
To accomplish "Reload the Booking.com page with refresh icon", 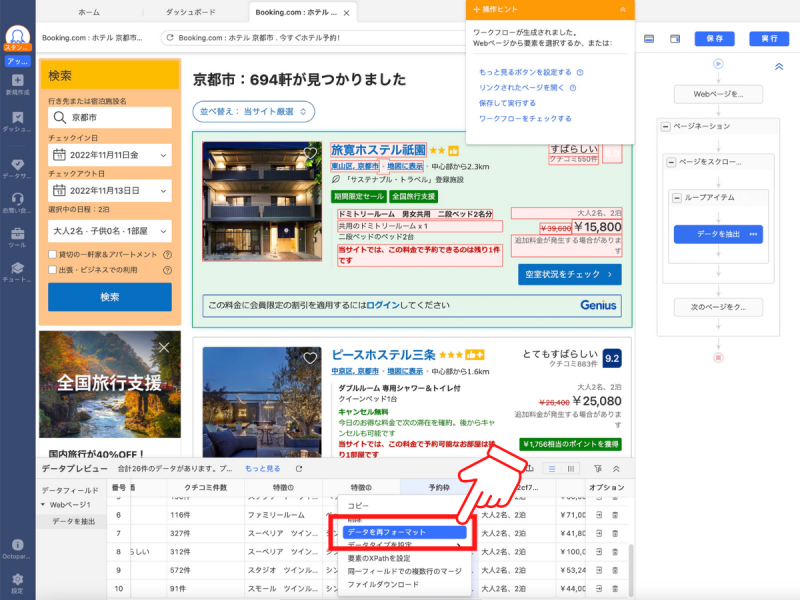I will coord(170,37).
